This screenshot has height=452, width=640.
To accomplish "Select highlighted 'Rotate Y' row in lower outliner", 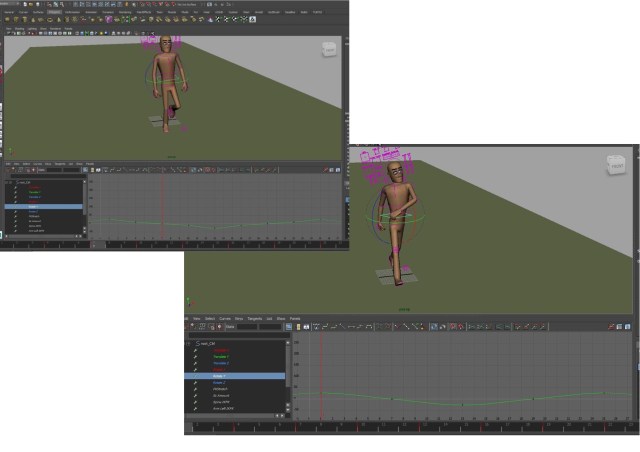I will [235, 376].
